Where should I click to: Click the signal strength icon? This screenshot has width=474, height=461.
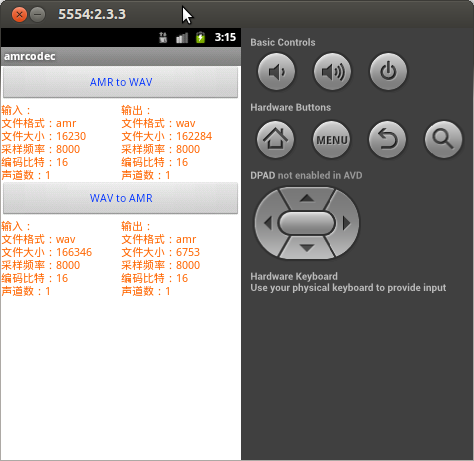(182, 38)
